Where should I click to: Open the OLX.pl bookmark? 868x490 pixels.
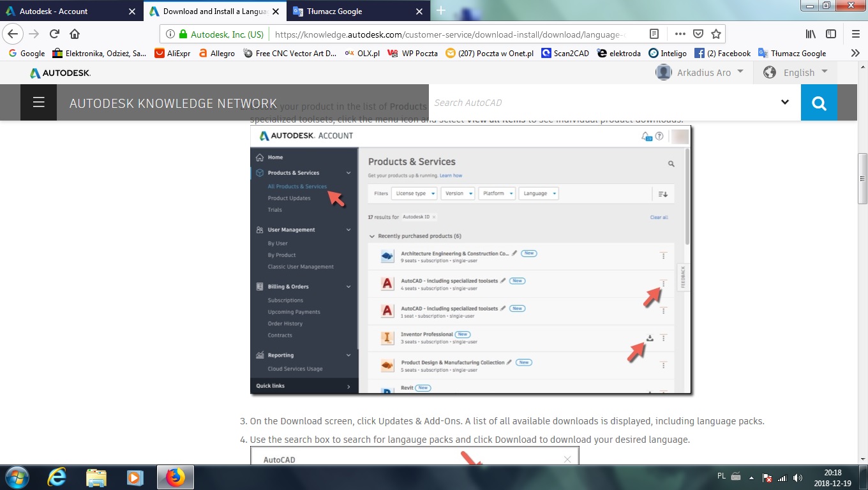tap(363, 54)
